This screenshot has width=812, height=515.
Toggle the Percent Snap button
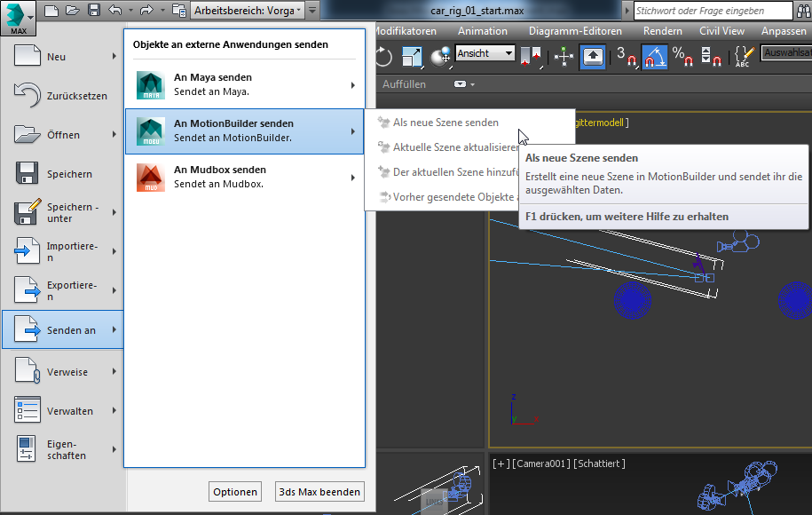(x=682, y=57)
